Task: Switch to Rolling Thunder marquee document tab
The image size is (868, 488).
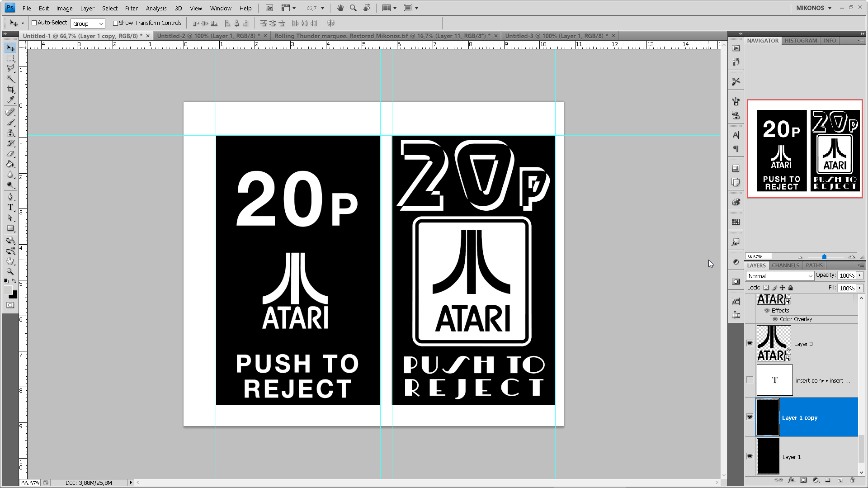Action: click(382, 36)
